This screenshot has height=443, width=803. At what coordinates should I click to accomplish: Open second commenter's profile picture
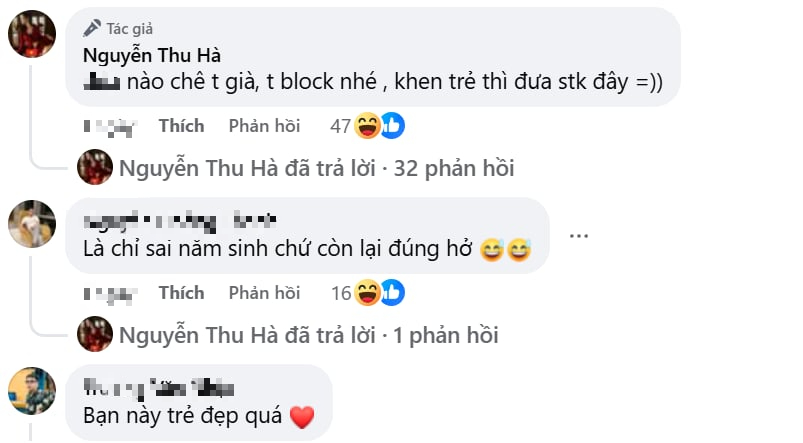pos(31,223)
